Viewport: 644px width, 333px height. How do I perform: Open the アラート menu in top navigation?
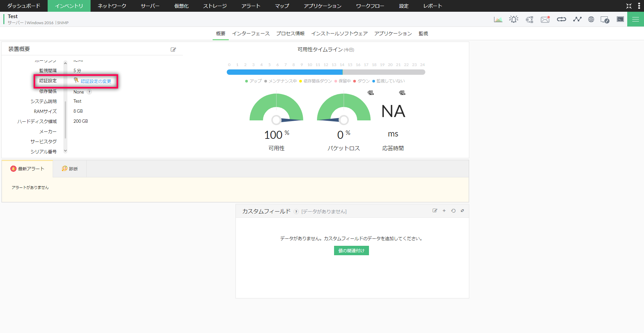(251, 6)
